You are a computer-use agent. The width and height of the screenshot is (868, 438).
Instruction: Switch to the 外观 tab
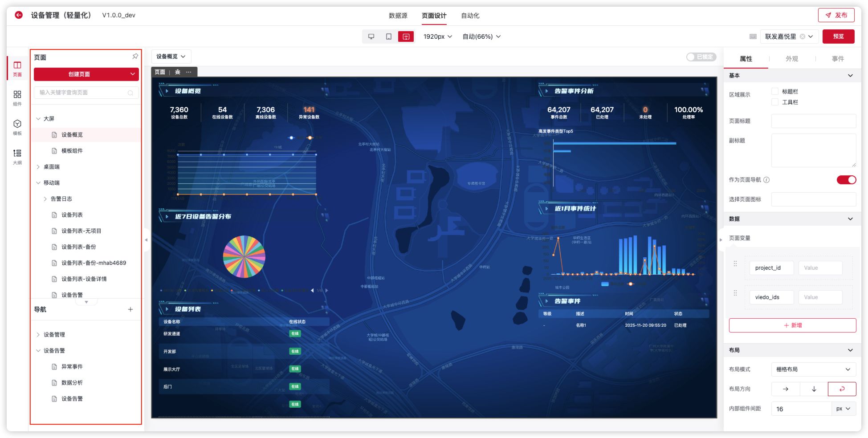click(x=791, y=59)
